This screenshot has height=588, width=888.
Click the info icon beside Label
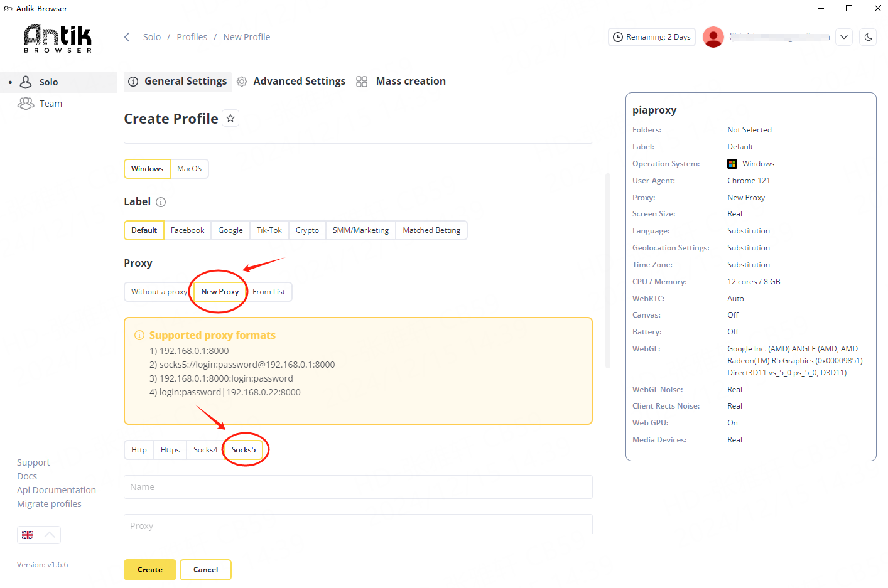(161, 202)
